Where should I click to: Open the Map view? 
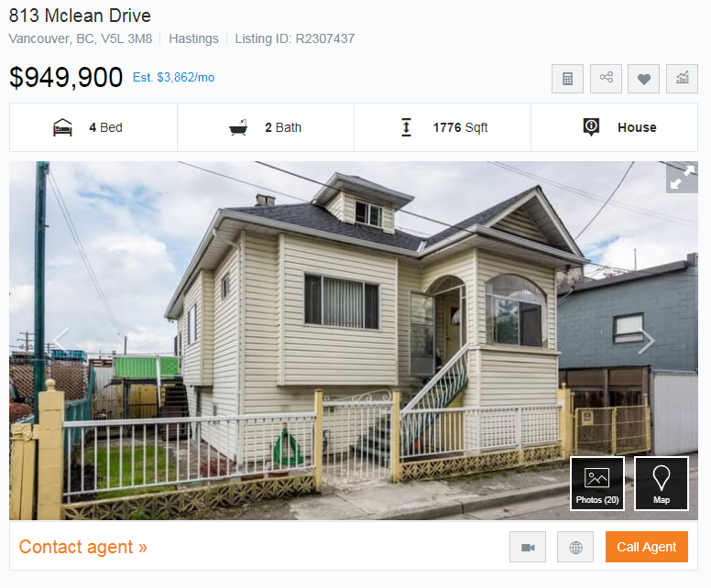[x=662, y=484]
